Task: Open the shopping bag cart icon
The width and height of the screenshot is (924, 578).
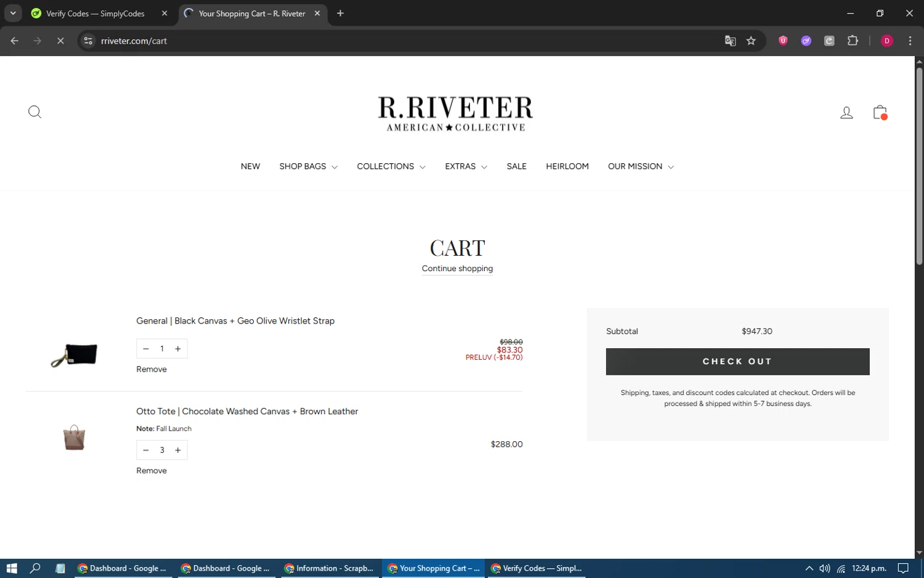Action: tap(880, 112)
